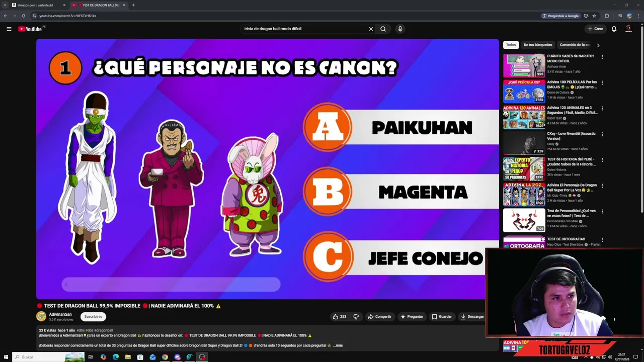Go back in browser history
Screen dimensions: 644x362
point(6,16)
